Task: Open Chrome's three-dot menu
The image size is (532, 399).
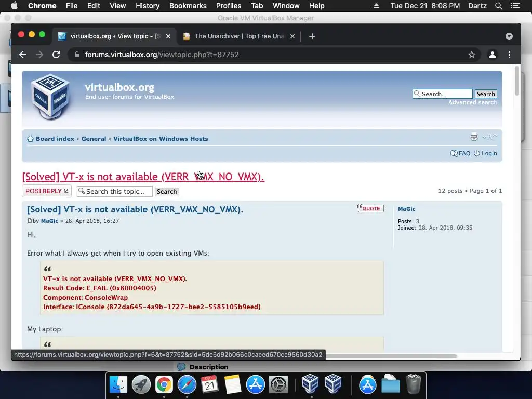Action: point(509,55)
